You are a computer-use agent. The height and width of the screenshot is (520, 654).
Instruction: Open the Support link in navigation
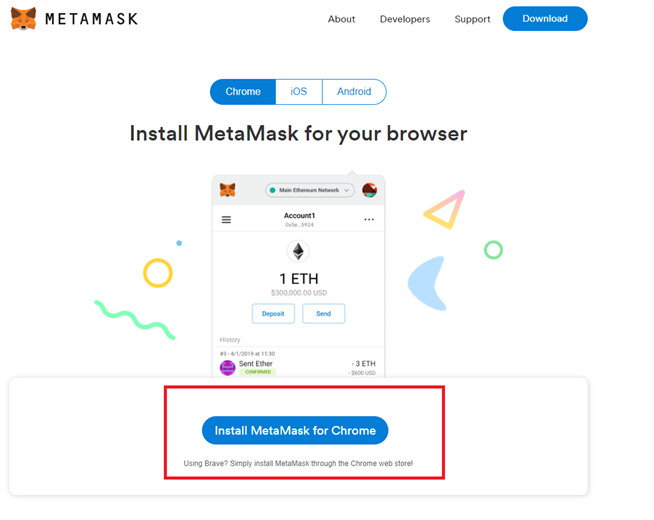click(472, 19)
